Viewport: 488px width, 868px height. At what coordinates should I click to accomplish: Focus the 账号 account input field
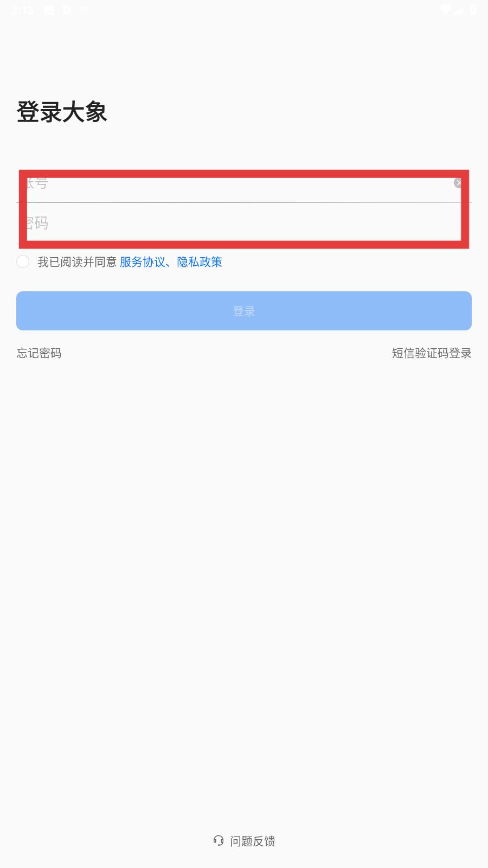click(244, 183)
